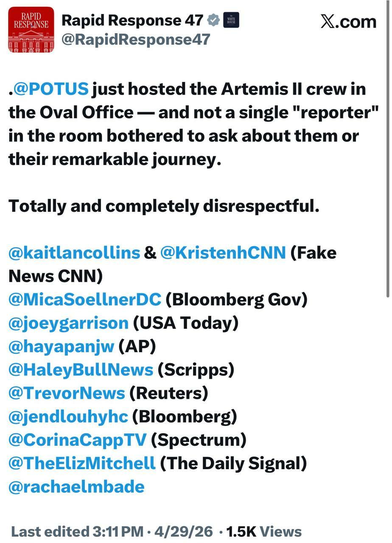Click the @jendlouhyhc mention

coord(68,416)
